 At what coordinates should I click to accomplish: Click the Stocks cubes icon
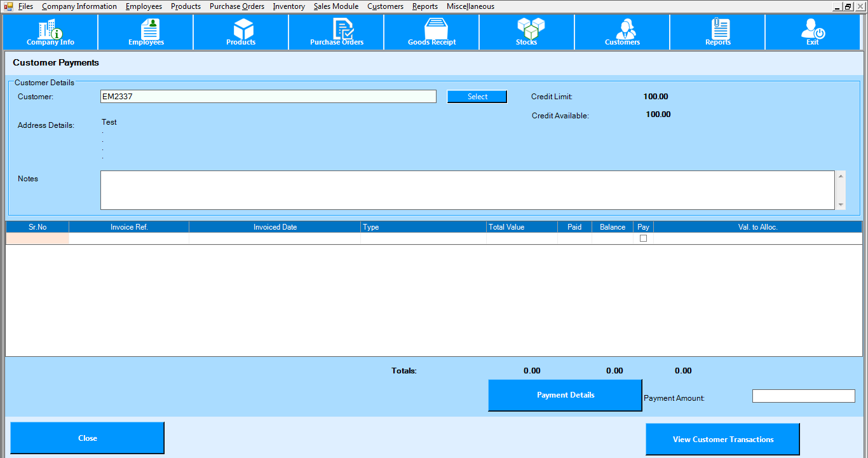[527, 32]
